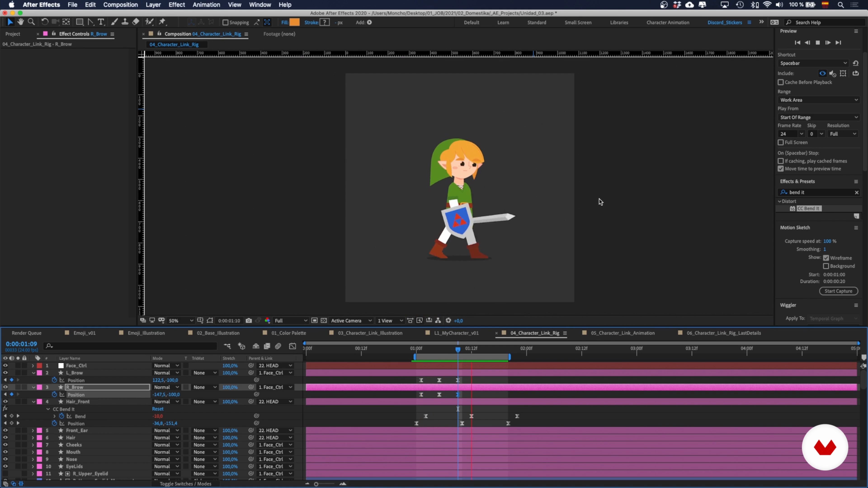This screenshot has width=868, height=488.
Task: Toggle the Motion Blur timeline switch
Action: 278,346
